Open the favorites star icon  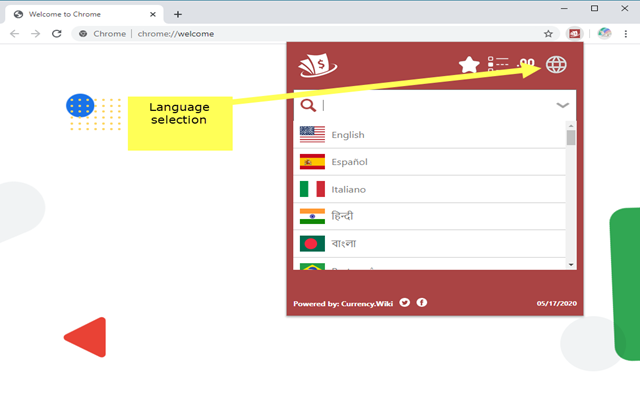pos(469,64)
